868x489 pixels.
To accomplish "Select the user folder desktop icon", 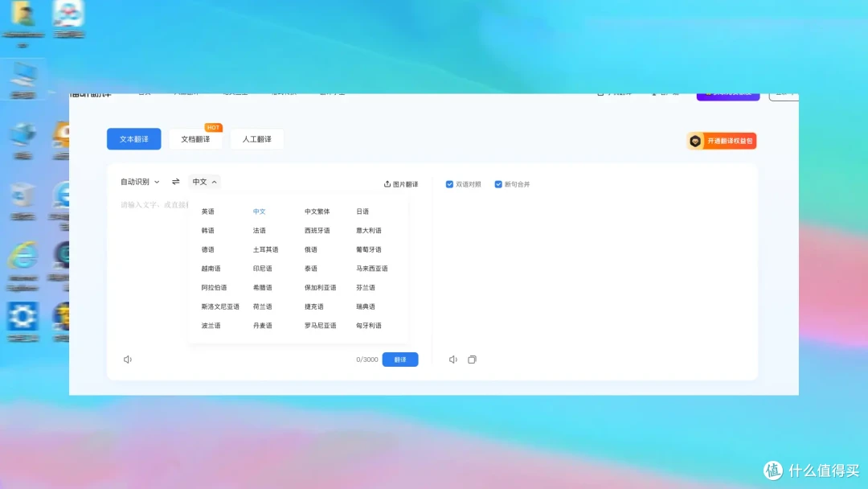I will [23, 14].
